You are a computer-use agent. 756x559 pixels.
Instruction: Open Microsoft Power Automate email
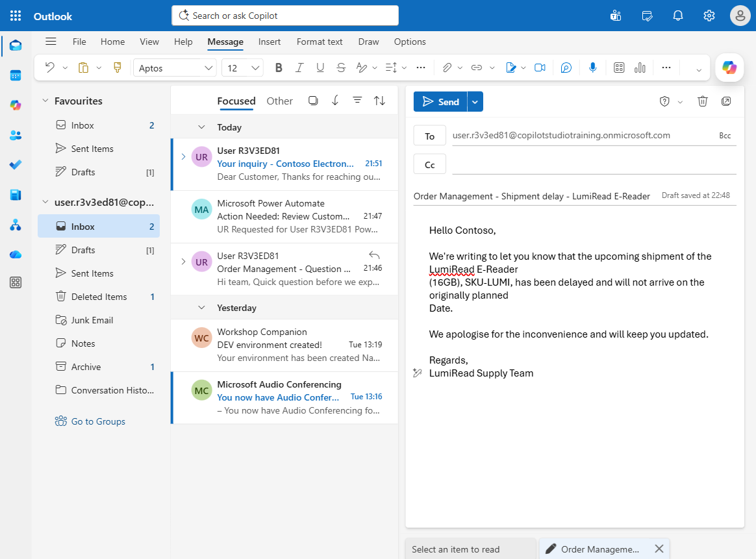pyautogui.click(x=284, y=216)
